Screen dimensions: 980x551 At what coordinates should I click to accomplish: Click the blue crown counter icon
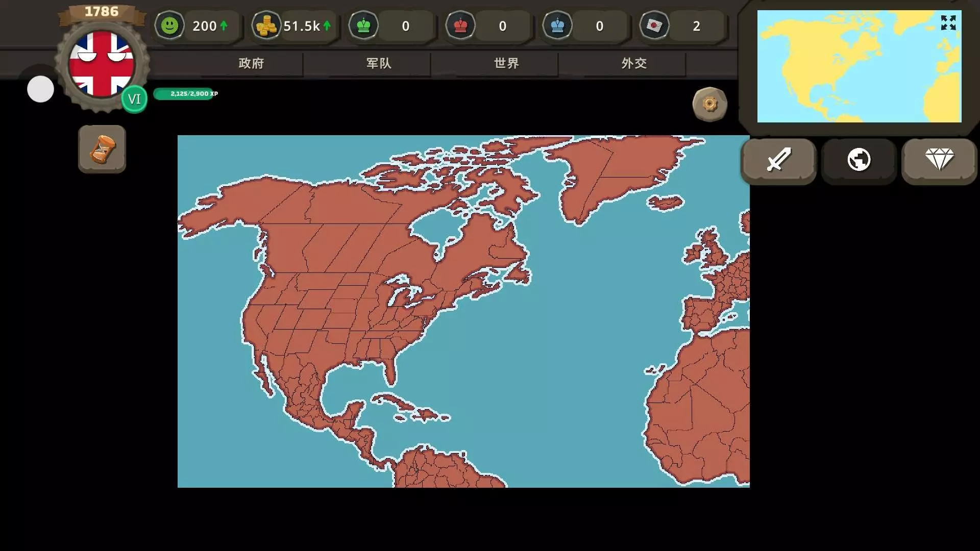point(557,26)
